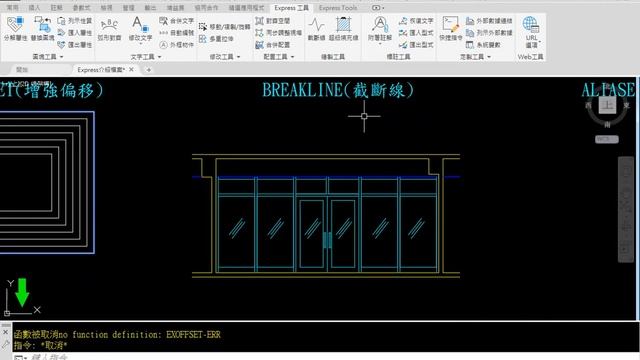This screenshot has height=360, width=640.
Task: Select Import Dimension Style (匯入型式)
Action: click(x=416, y=33)
